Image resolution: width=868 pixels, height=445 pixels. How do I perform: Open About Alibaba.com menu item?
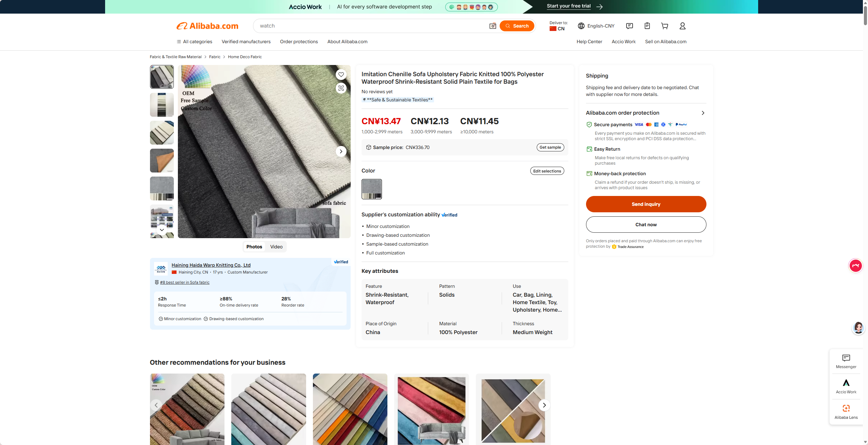pos(347,42)
